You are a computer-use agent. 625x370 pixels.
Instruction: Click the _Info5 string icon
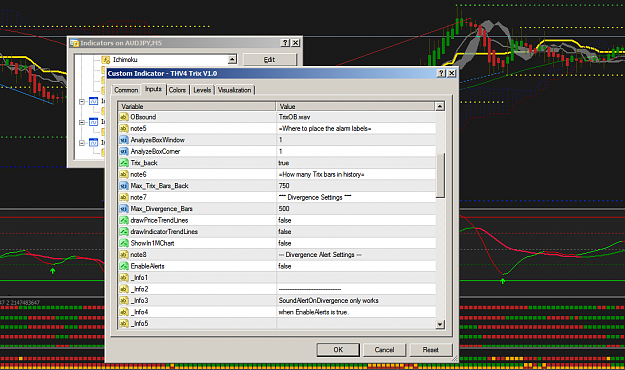tap(124, 323)
